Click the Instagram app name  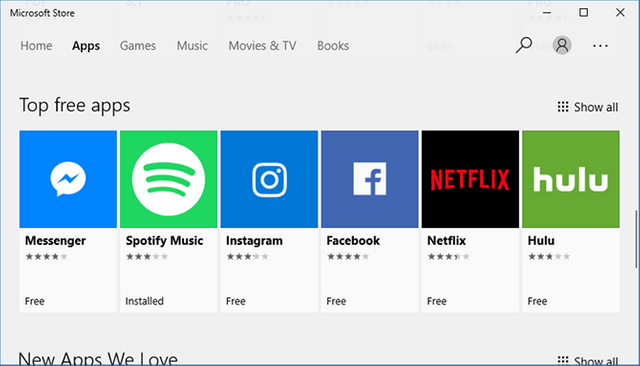coord(254,241)
